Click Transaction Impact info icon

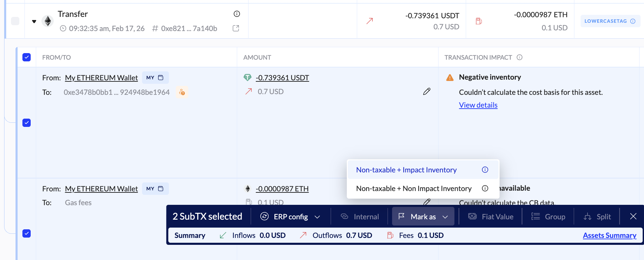click(520, 57)
